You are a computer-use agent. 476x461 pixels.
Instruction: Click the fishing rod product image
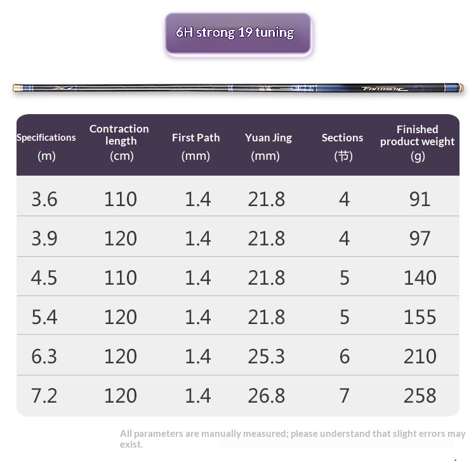(237, 88)
